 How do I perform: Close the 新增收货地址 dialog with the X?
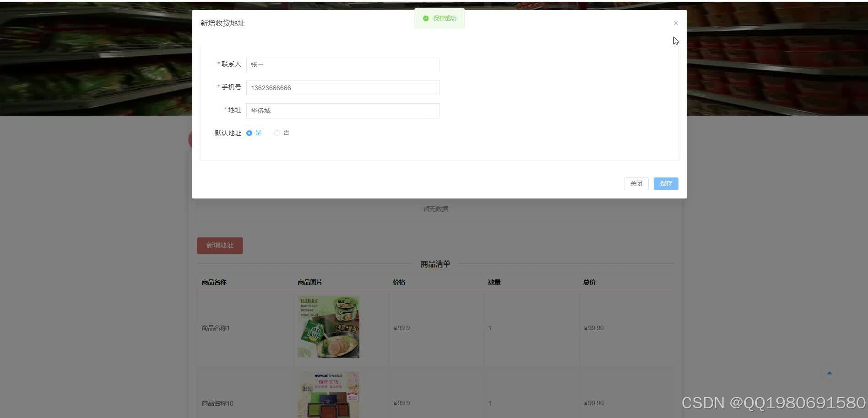(x=675, y=23)
